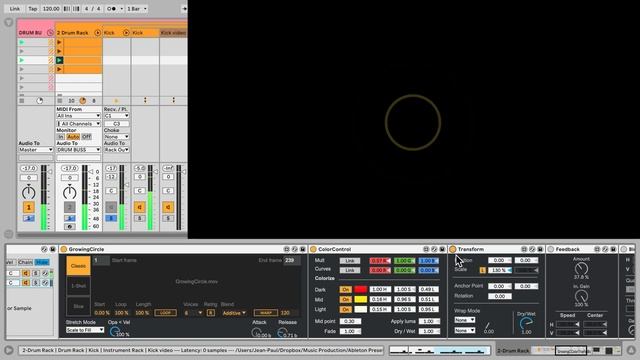Set Monitor to In
Screen dimensions: 640x360
[61, 137]
